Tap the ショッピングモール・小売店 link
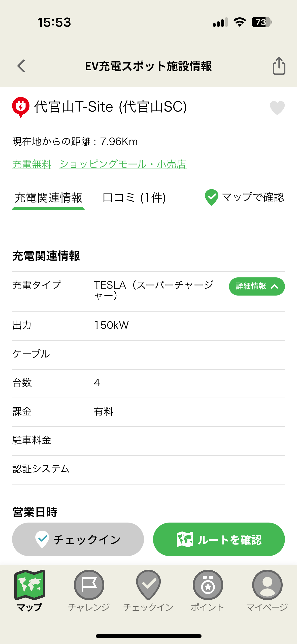 [123, 164]
